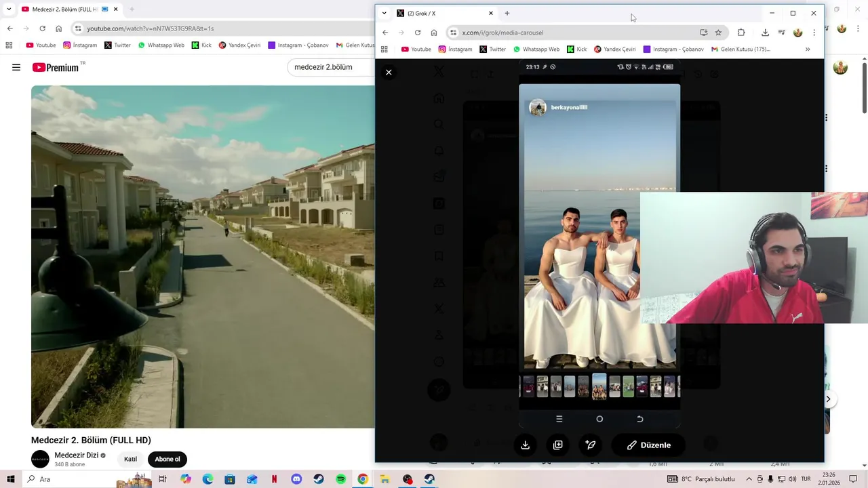Screen dimensions: 868x488
Task: Open Extensions puzzle icon in X window
Action: click(741, 33)
